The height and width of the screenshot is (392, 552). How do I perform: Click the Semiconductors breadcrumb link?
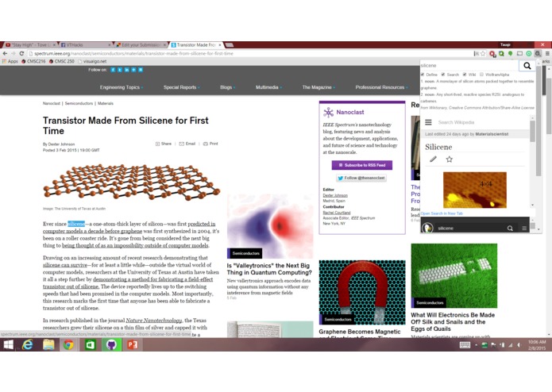click(79, 103)
